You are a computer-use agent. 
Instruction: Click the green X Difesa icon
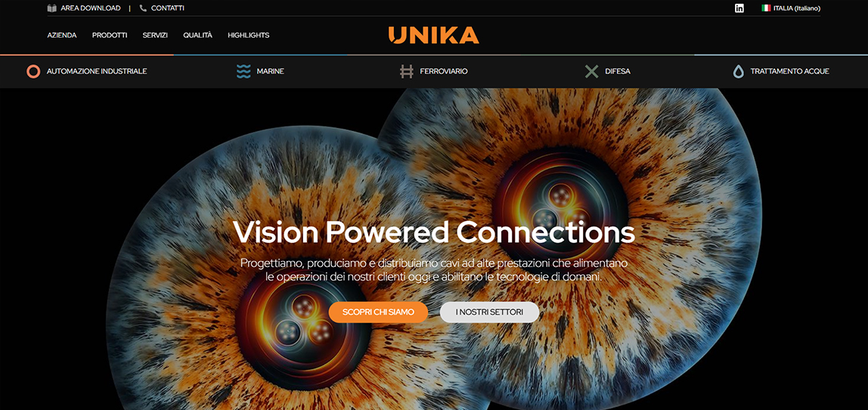pos(592,71)
